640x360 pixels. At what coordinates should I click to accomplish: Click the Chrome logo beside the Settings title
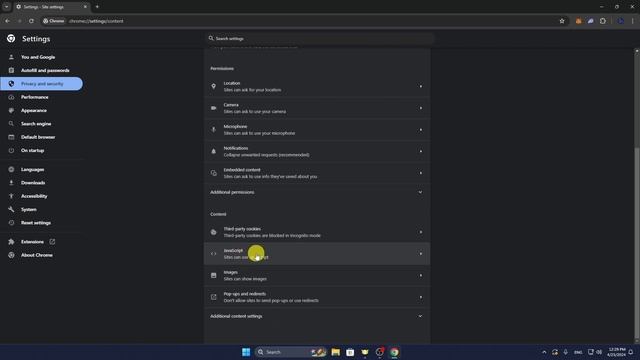click(x=11, y=38)
